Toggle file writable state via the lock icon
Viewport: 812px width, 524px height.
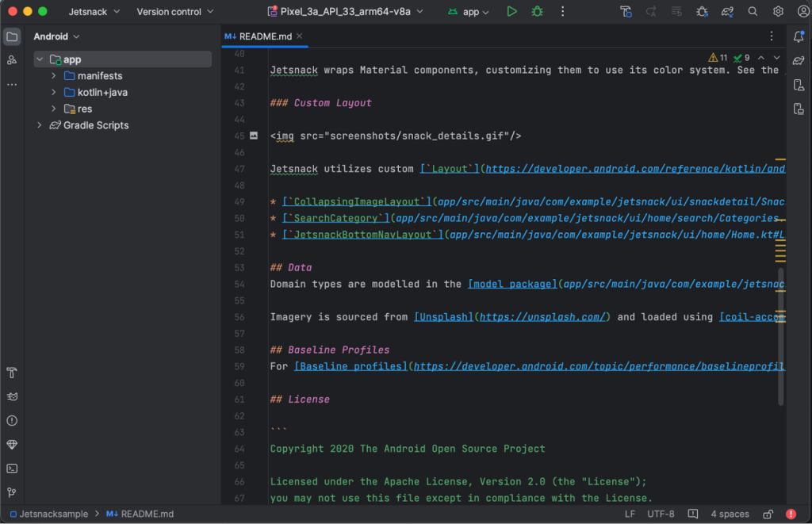767,514
